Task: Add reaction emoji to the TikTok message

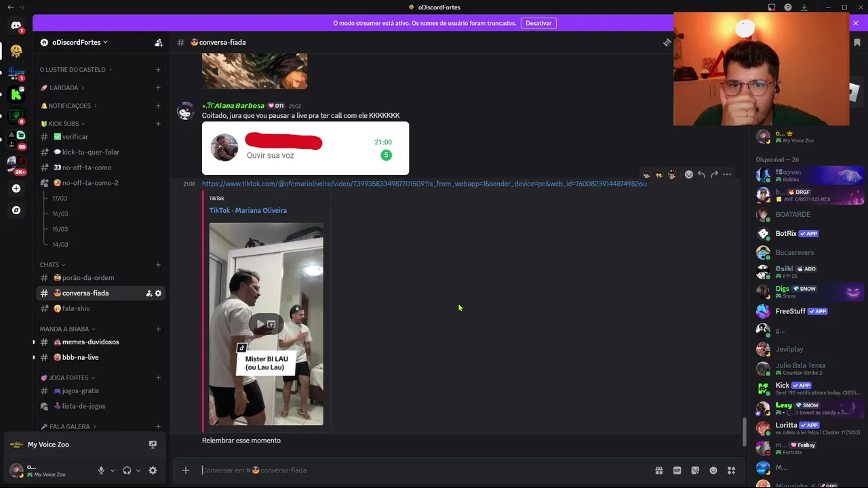Action: coord(689,174)
